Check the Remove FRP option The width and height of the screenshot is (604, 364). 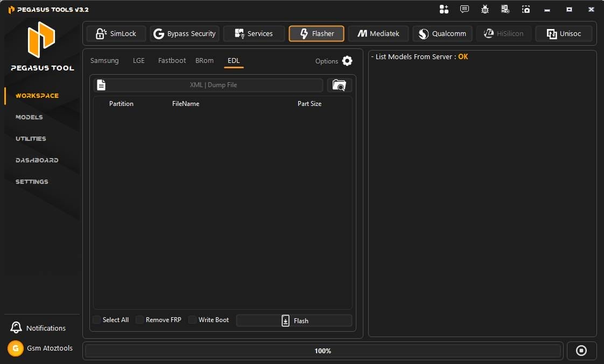(139, 319)
